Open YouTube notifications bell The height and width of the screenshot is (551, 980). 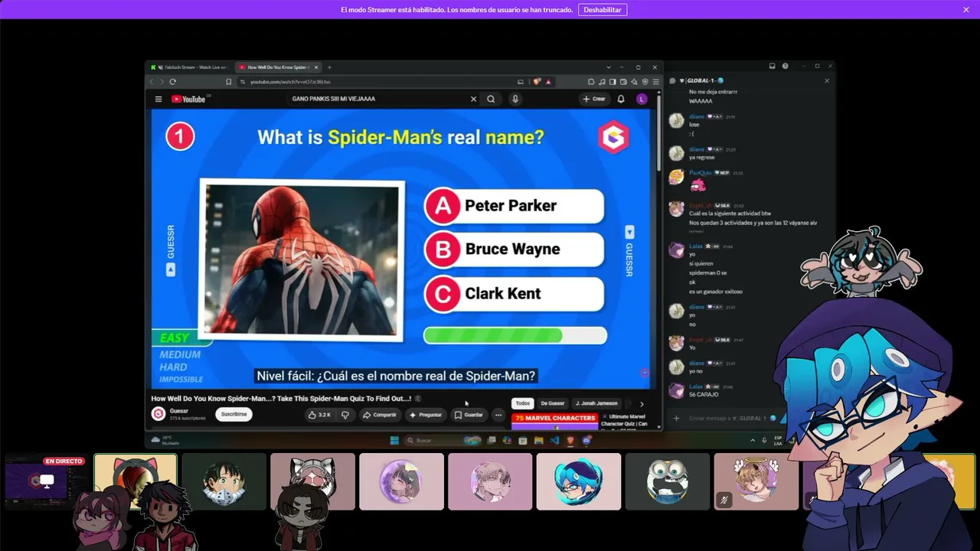(x=621, y=99)
